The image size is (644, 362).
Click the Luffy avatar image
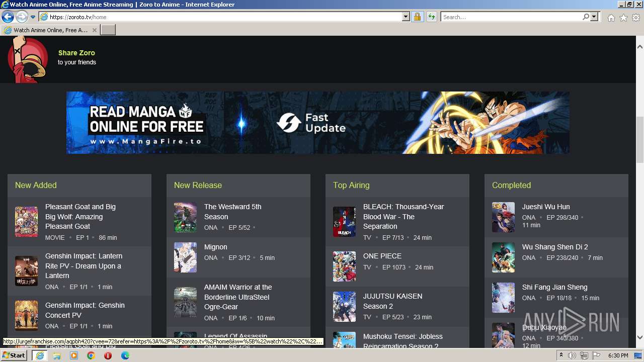(x=28, y=59)
